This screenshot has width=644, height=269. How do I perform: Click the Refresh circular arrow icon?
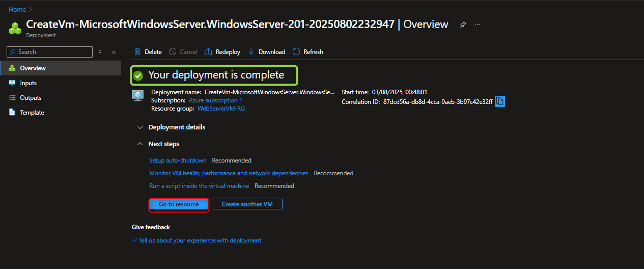pyautogui.click(x=296, y=51)
